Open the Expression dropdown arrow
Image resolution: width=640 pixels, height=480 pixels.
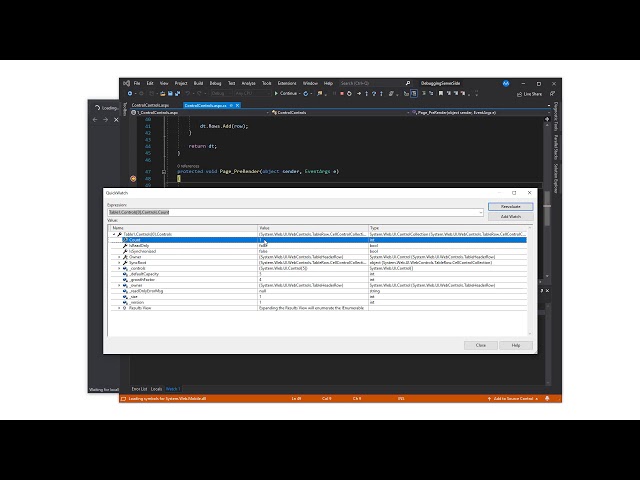[x=481, y=213]
